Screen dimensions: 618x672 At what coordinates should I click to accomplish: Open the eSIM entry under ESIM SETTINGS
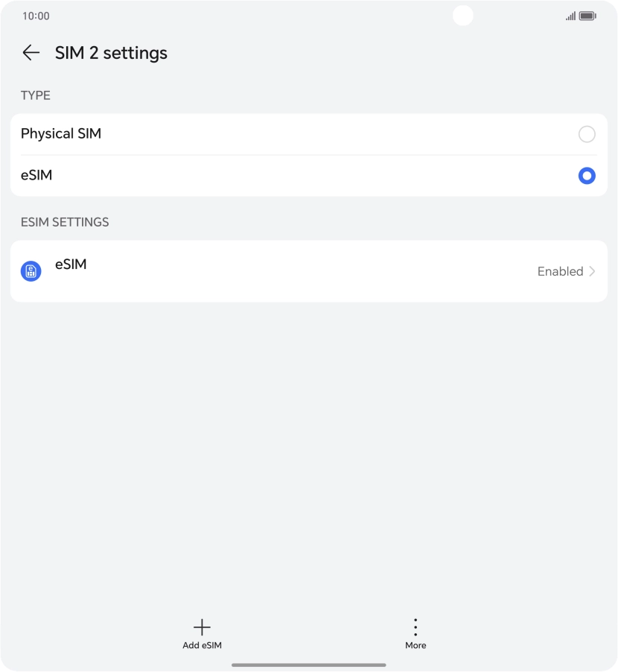tap(71, 264)
